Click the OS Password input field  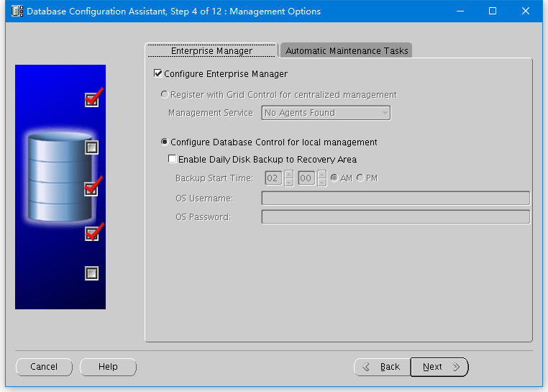pos(396,216)
